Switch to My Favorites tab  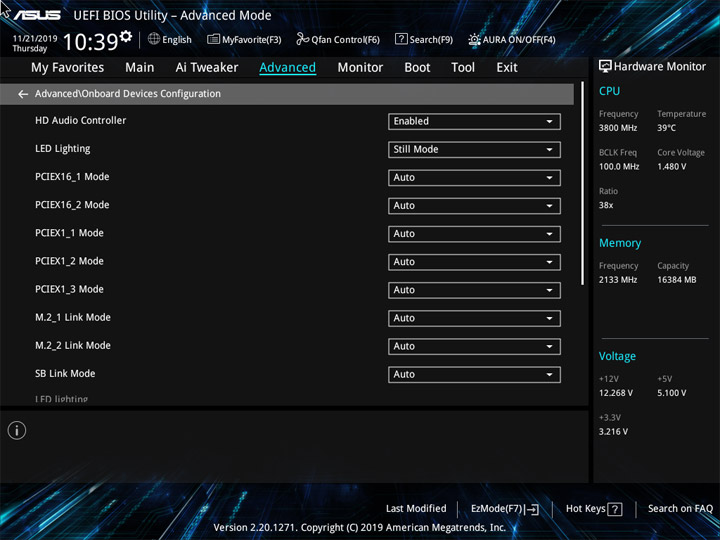click(x=68, y=68)
